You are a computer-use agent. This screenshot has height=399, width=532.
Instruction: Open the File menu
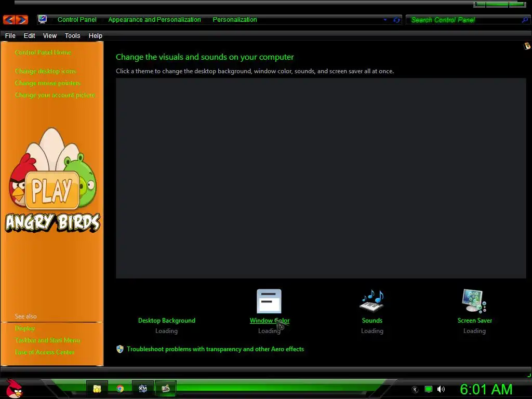(10, 36)
